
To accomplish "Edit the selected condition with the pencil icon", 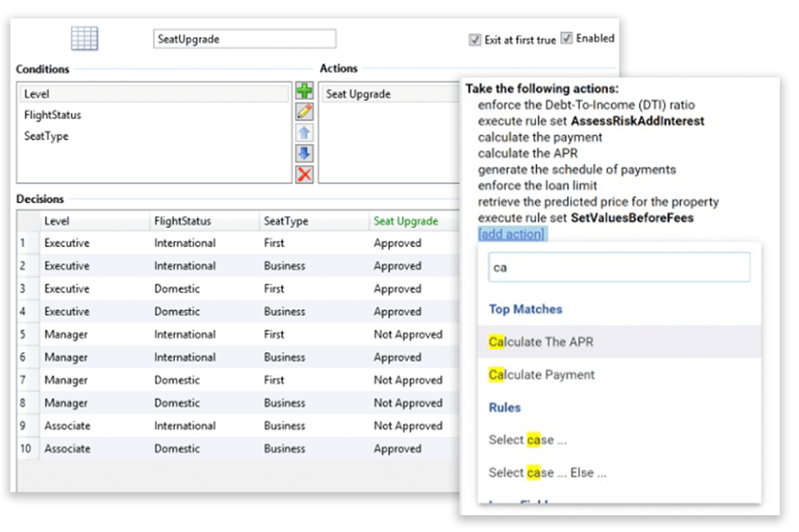I will [x=304, y=112].
